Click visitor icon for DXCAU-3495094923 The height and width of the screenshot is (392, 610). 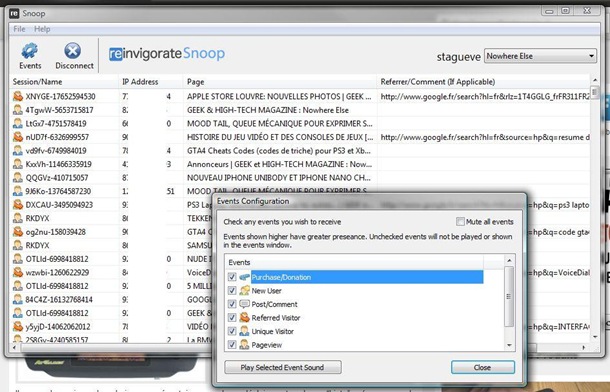(18, 205)
